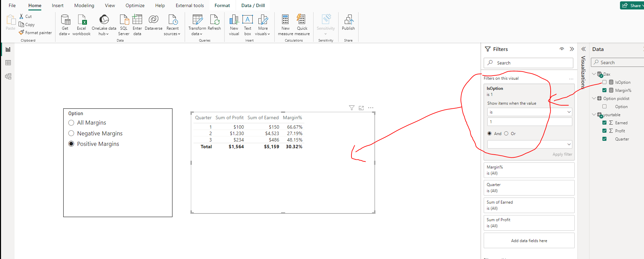Click the Publish icon
Viewport: 644px width, 259px height.
348,20
